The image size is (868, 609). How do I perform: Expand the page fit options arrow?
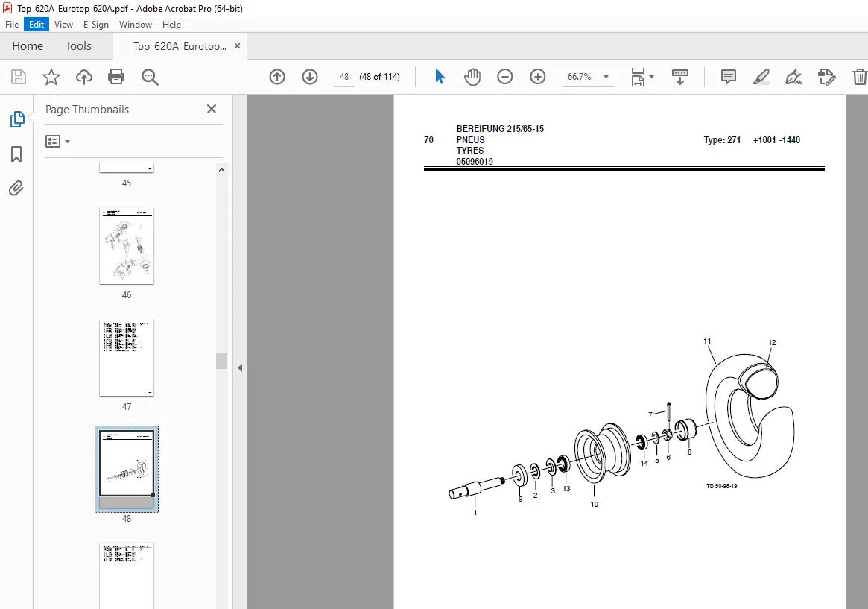(651, 76)
